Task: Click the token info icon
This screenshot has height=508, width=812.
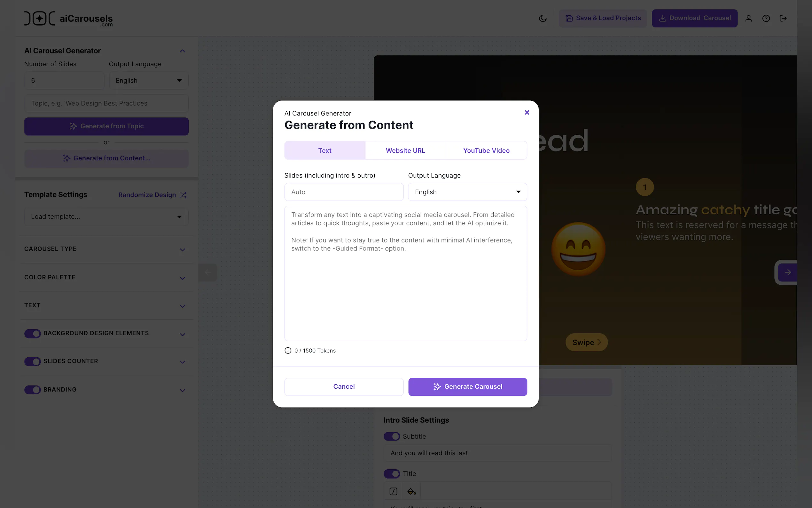Action: point(288,350)
